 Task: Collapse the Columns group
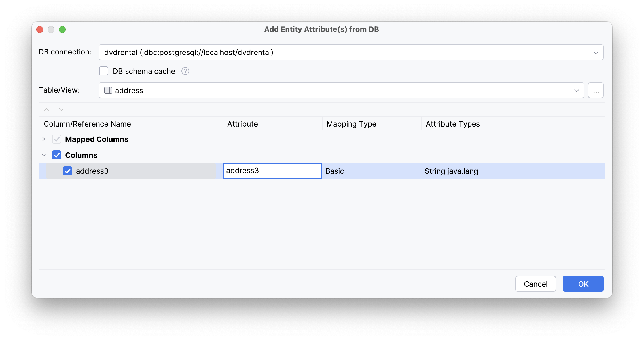click(x=44, y=155)
